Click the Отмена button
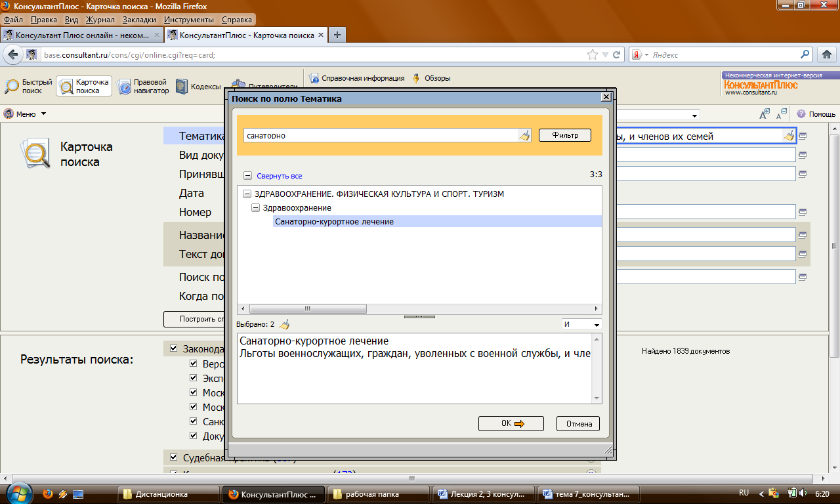Image resolution: width=840 pixels, height=504 pixels. pyautogui.click(x=578, y=423)
